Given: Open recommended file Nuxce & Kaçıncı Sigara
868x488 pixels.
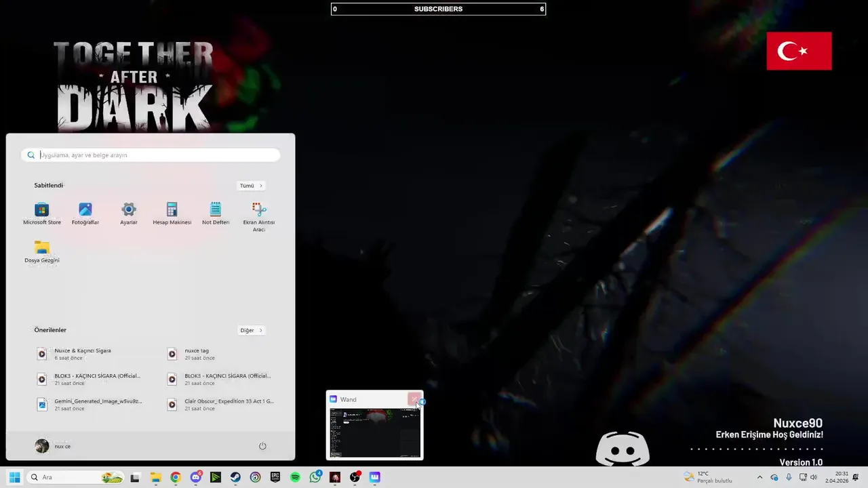Looking at the screenshot, I should click(88, 354).
